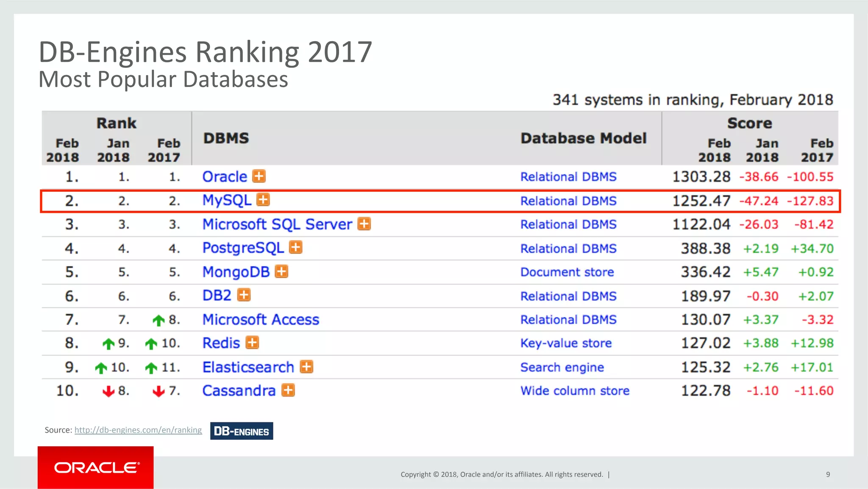Click the green arrow beside Elasticsearch rank 11
Image resolution: width=868 pixels, height=489 pixels.
pyautogui.click(x=151, y=368)
